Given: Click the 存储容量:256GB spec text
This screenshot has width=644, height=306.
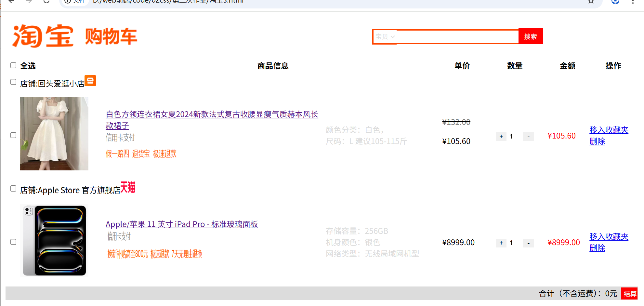Looking at the screenshot, I should (x=357, y=231).
